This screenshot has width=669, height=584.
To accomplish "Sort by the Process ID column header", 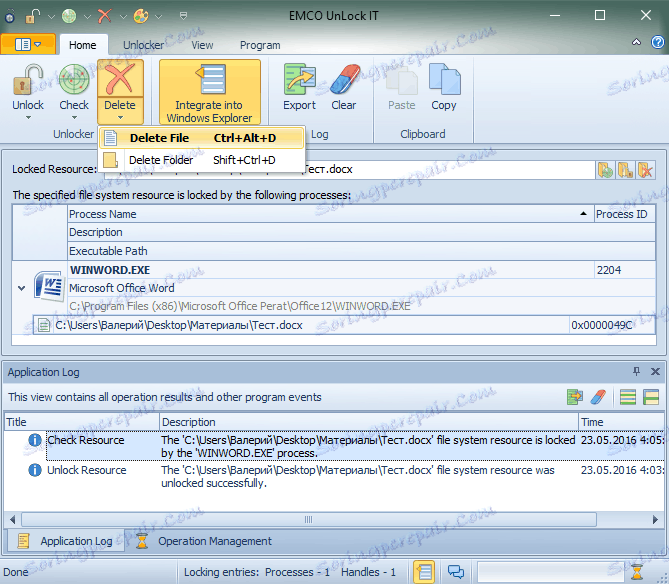I will click(621, 214).
